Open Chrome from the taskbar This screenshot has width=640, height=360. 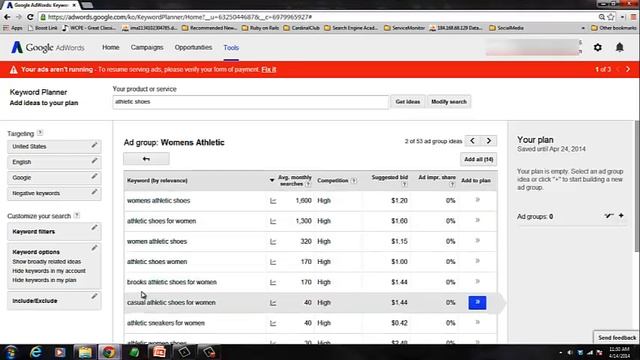(x=109, y=352)
